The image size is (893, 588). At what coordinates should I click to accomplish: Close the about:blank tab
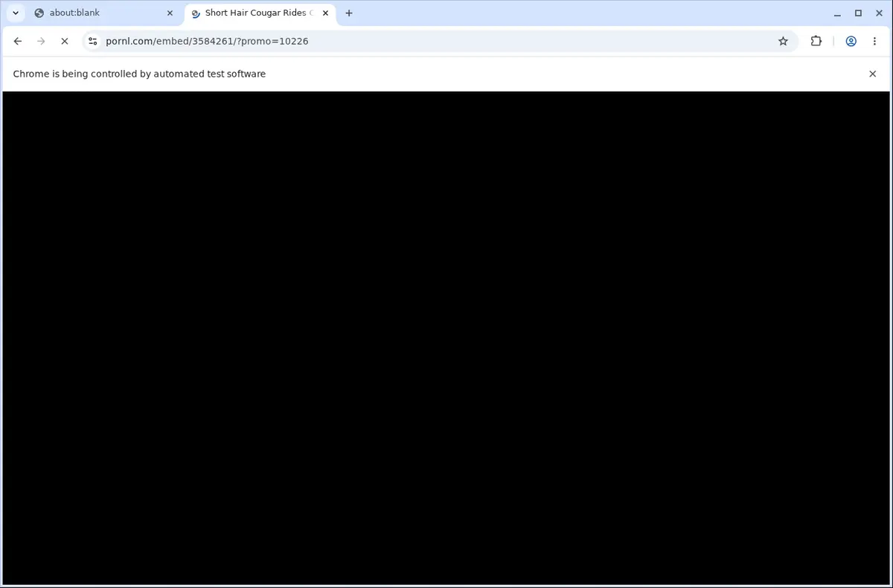(x=170, y=13)
